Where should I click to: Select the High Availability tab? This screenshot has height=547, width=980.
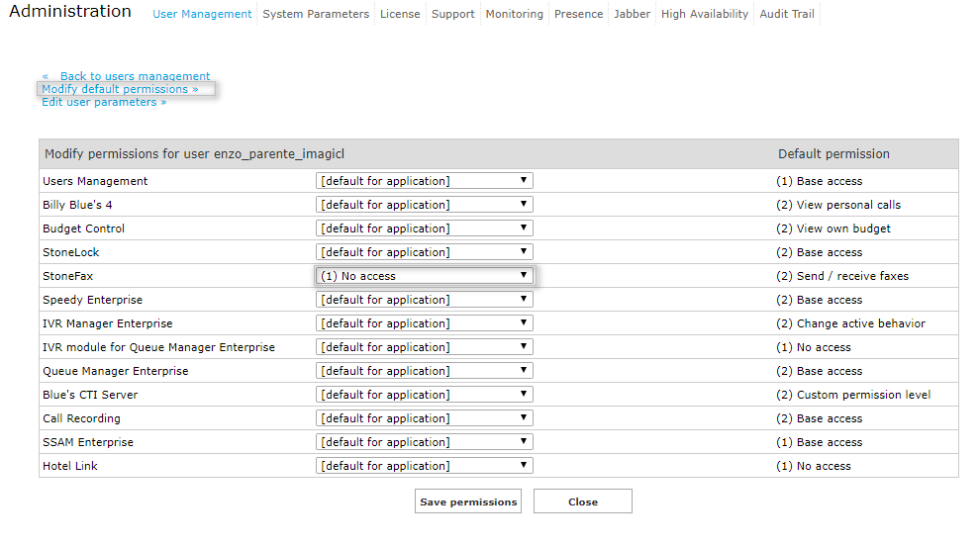[x=704, y=14]
